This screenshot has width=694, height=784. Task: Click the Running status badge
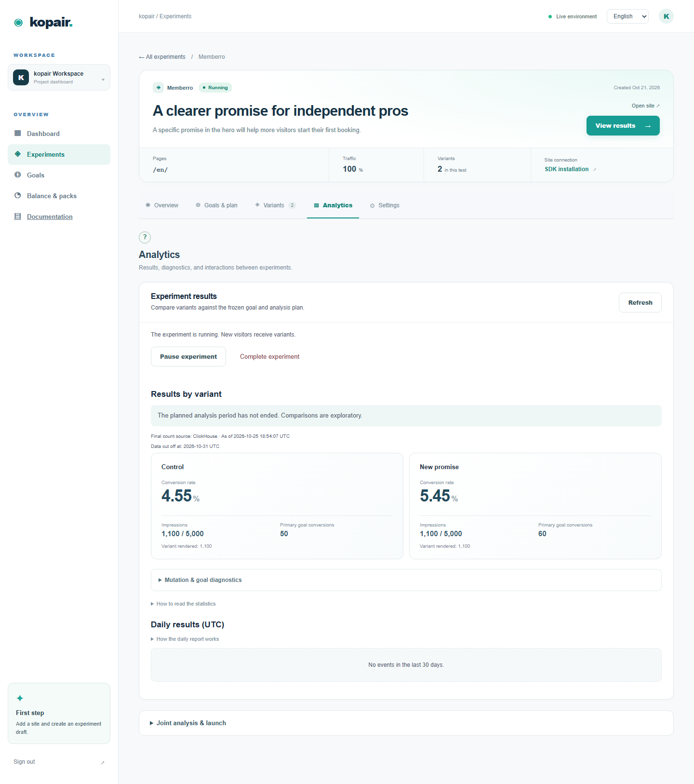point(215,88)
